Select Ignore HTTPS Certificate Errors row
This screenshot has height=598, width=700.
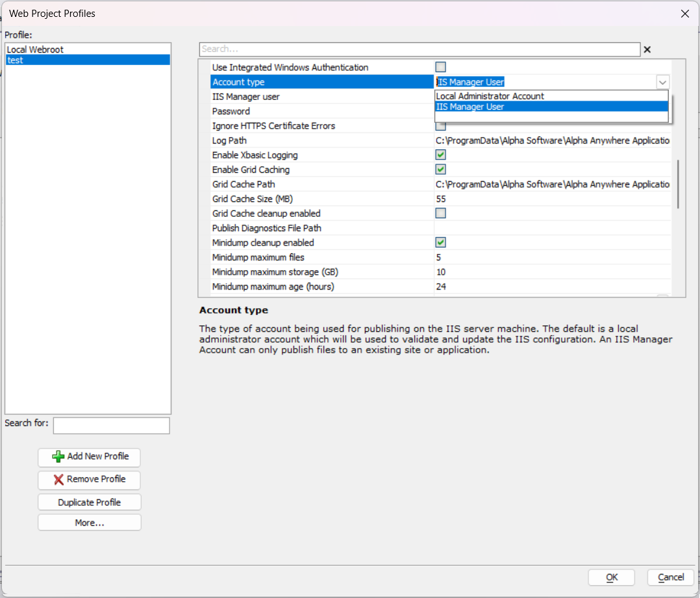point(322,126)
